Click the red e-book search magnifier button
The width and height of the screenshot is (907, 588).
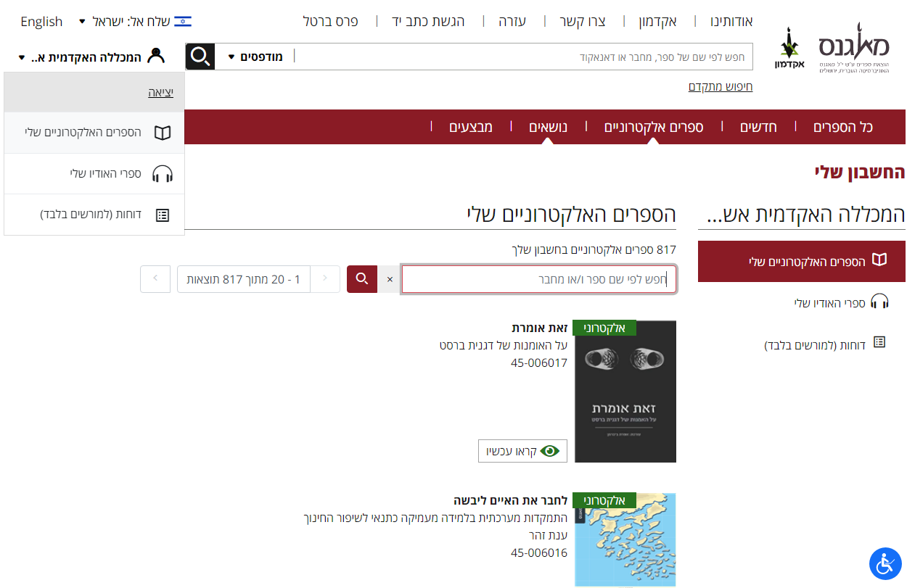pos(362,279)
